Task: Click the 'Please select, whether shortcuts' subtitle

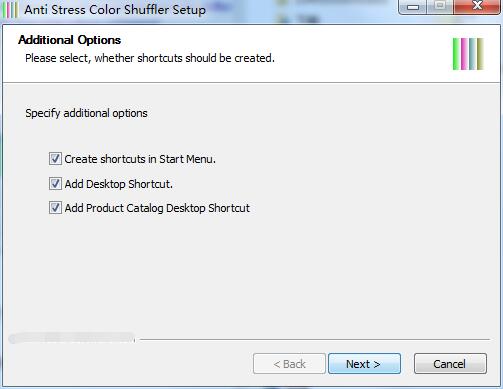Action: coord(150,58)
